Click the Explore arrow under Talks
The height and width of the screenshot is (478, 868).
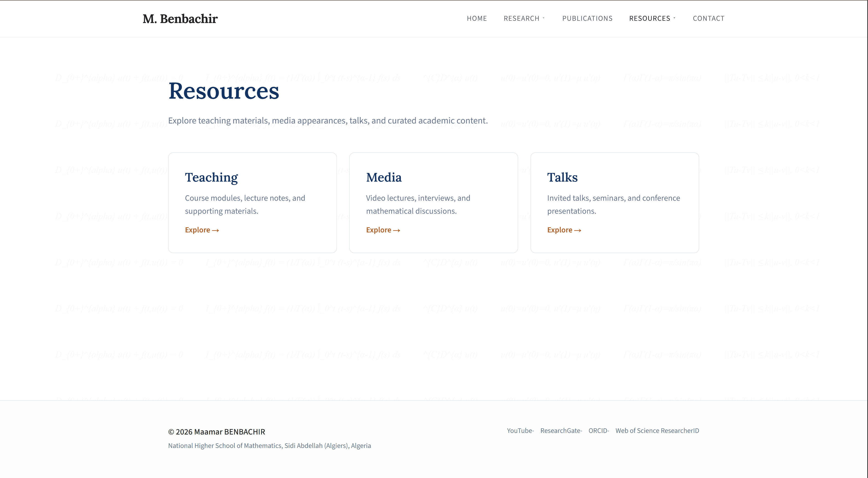pos(564,230)
